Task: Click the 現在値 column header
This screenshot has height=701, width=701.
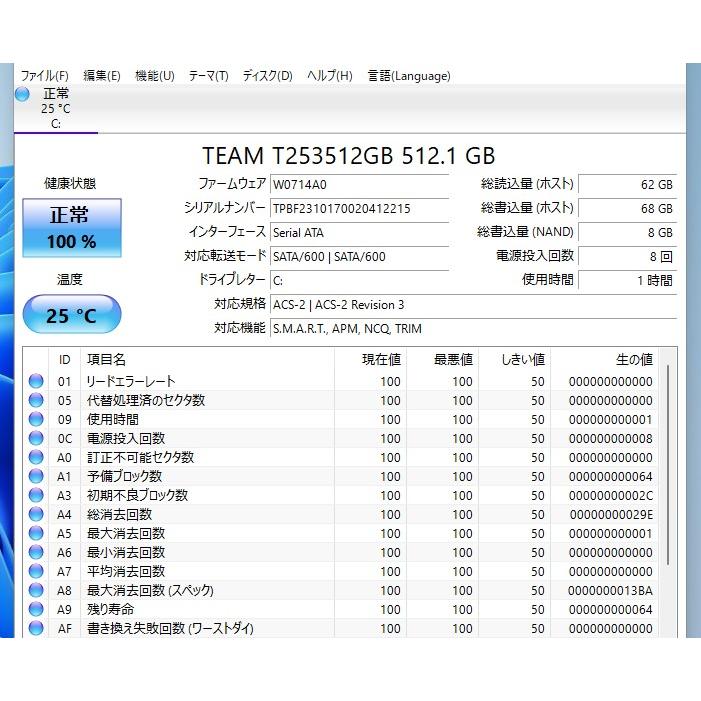Action: [x=371, y=359]
